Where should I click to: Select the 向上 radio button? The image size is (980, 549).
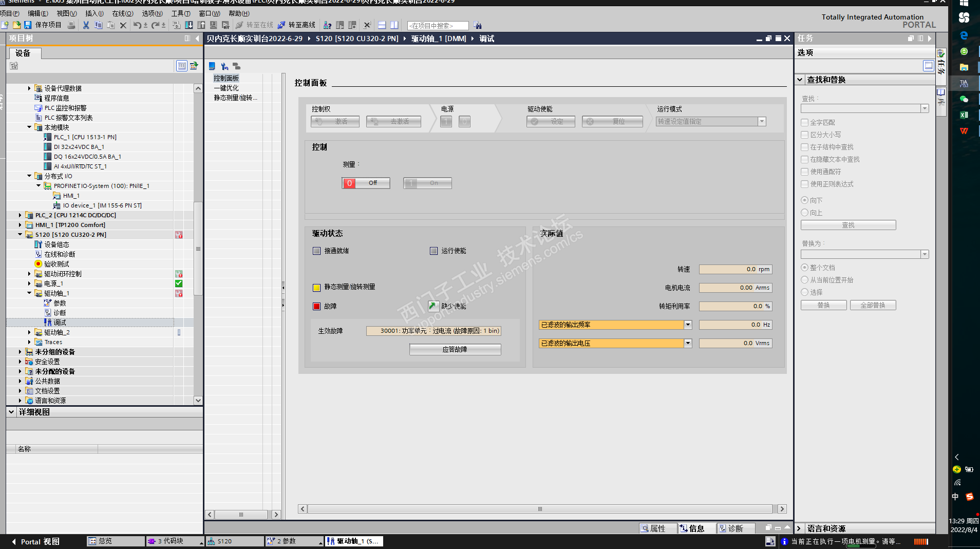[805, 213]
